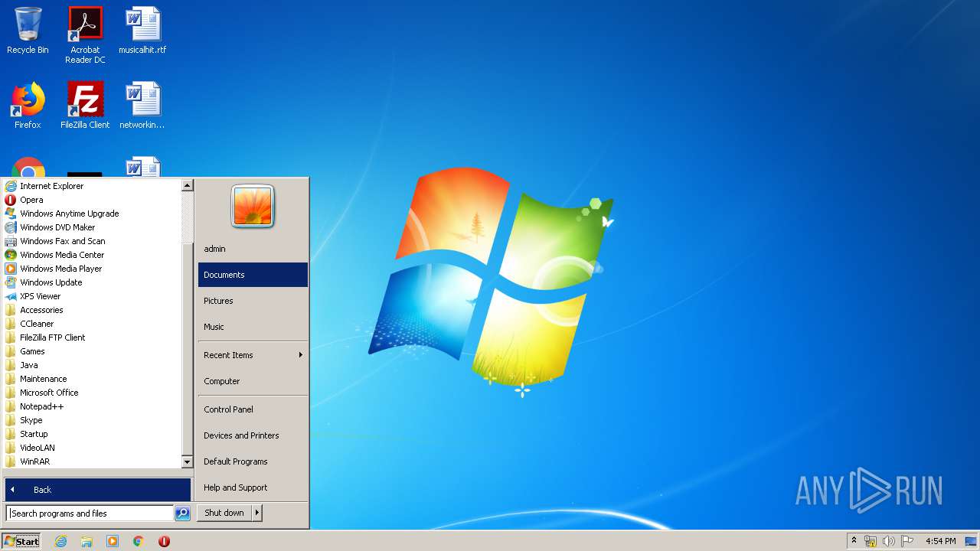
Task: Select the Acrobat Reader DC desktop icon
Action: (85, 35)
